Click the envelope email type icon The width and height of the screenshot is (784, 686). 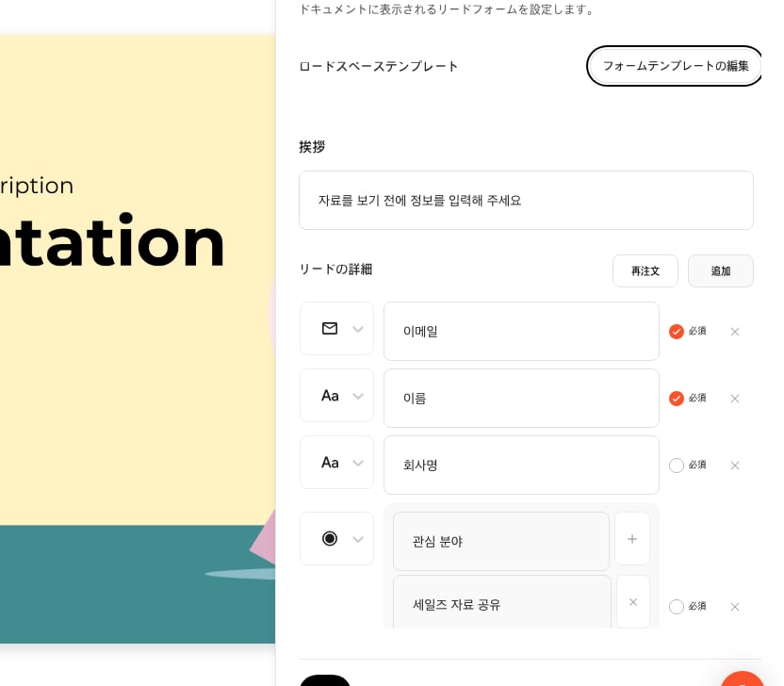coord(330,329)
